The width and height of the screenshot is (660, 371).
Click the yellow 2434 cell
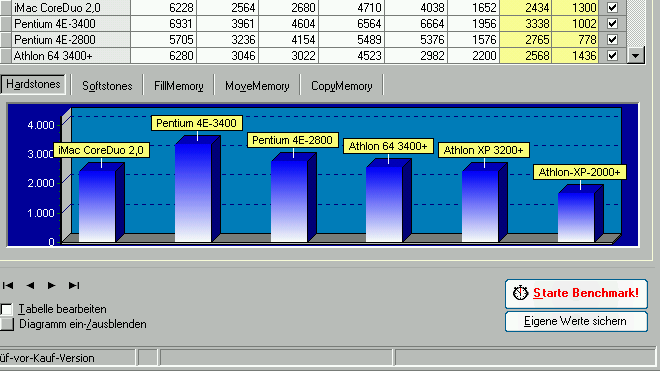(x=525, y=8)
